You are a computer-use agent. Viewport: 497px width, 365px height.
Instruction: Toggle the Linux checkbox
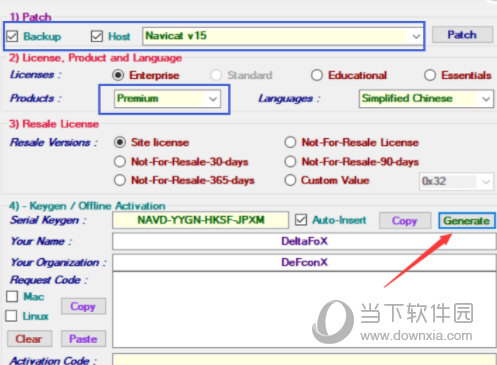(11, 316)
